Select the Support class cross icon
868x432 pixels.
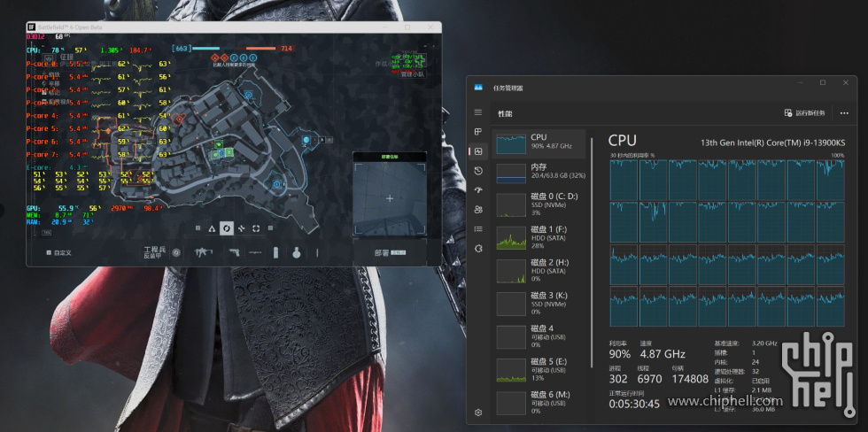[x=241, y=228]
